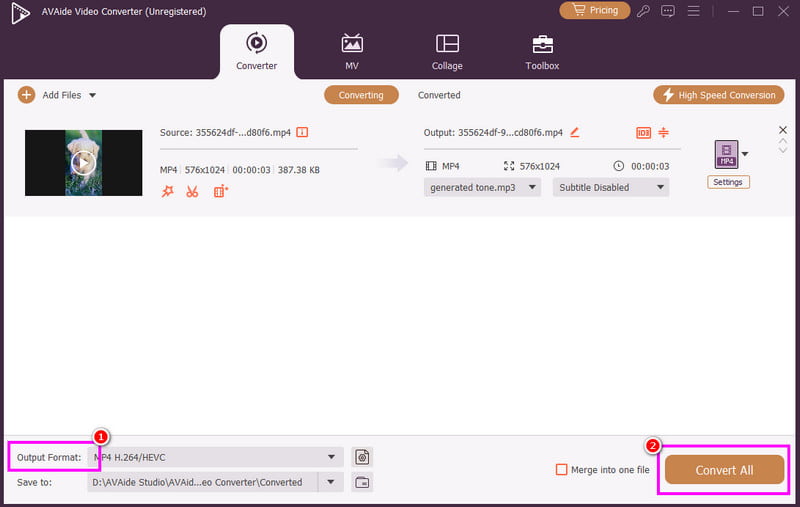
Task: Click the source file info icon
Action: click(x=302, y=133)
